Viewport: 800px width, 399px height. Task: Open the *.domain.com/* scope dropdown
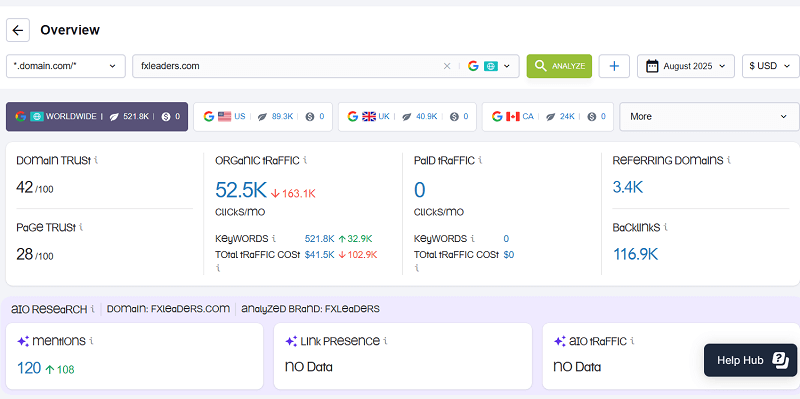coord(66,66)
